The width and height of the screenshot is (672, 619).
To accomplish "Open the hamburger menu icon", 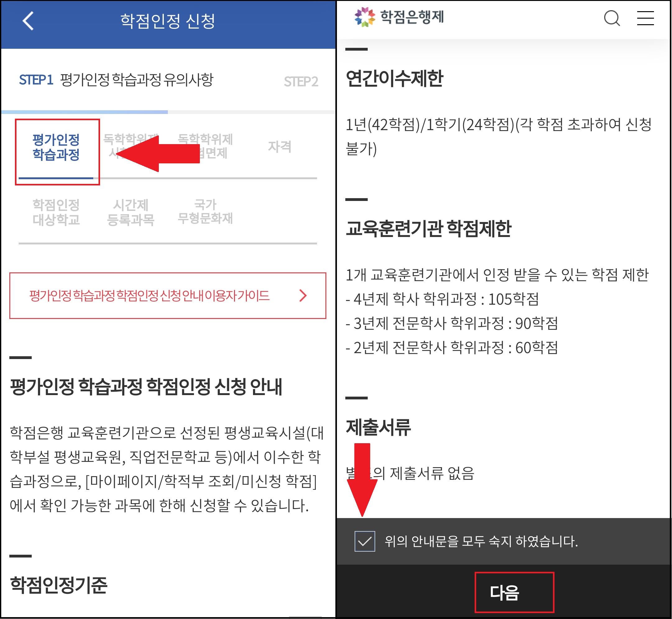I will click(x=645, y=18).
